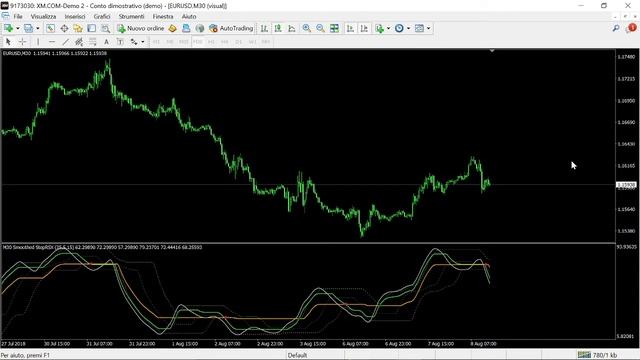Screen dimensions: 640x360
Task: Expand the Templates dropdown arrow
Action: point(428,28)
